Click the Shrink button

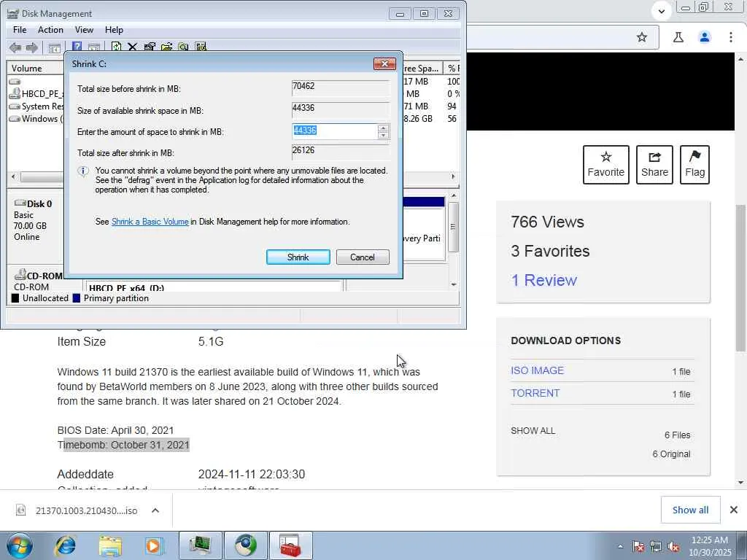click(298, 257)
